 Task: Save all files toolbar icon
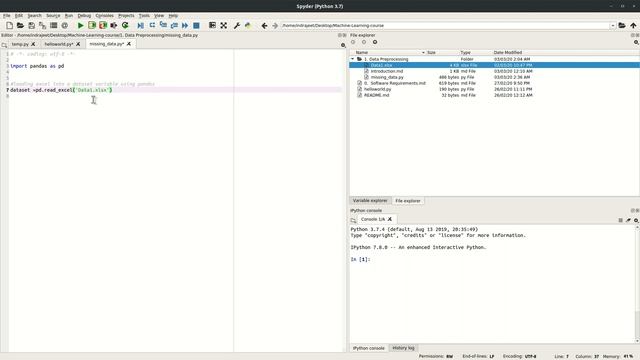[x=42, y=25]
